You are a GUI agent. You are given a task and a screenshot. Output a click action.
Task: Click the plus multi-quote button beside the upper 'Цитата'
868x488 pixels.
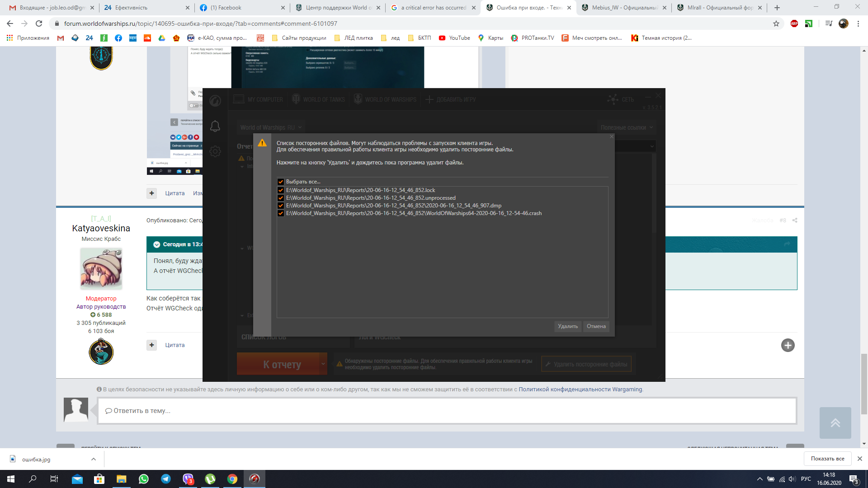pyautogui.click(x=152, y=193)
